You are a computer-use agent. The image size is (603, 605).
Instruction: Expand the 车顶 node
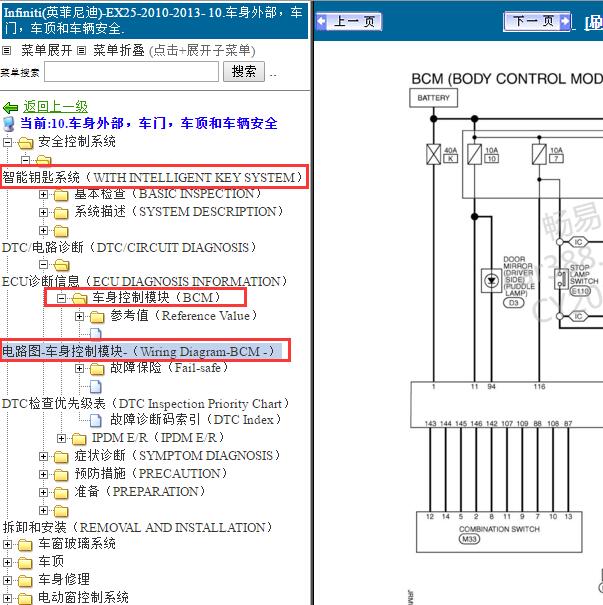(7, 562)
